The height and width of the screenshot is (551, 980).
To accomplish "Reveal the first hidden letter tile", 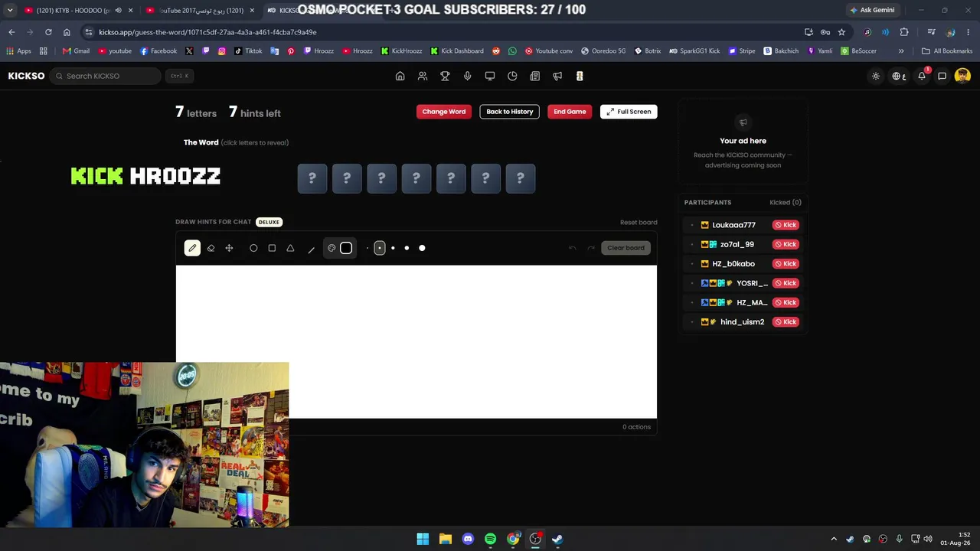I will pos(312,178).
